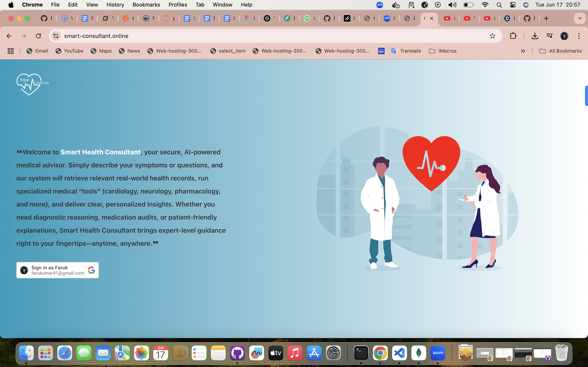Open the apps grid in bookmarks bar
The image size is (588, 367).
[x=10, y=51]
